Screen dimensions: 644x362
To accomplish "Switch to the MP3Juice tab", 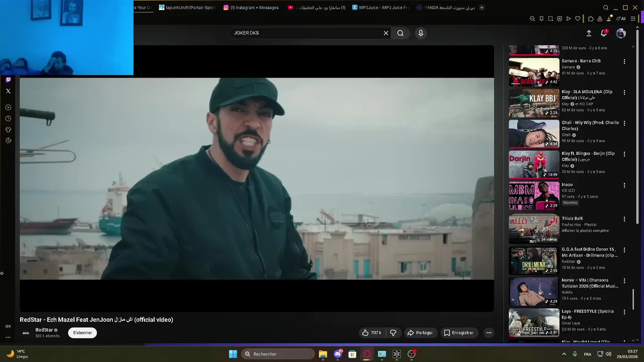I will coord(381,8).
